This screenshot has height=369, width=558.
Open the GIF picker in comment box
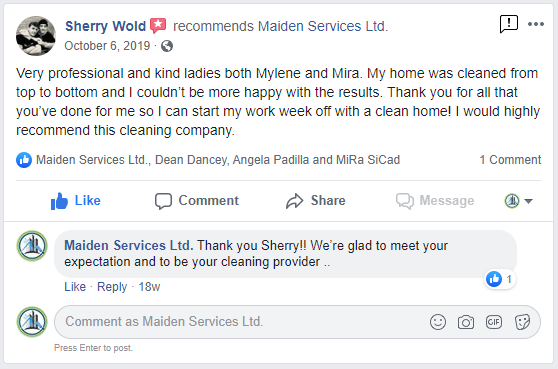494,322
